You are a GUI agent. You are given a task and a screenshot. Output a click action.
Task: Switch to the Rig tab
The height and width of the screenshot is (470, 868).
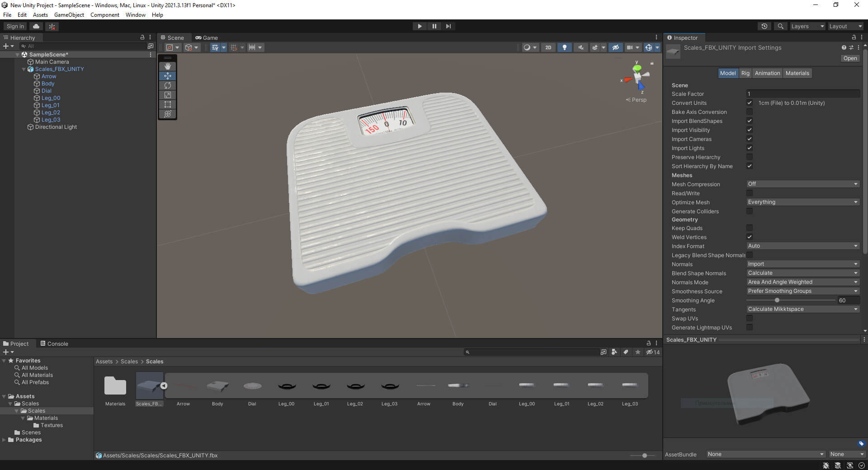click(745, 73)
